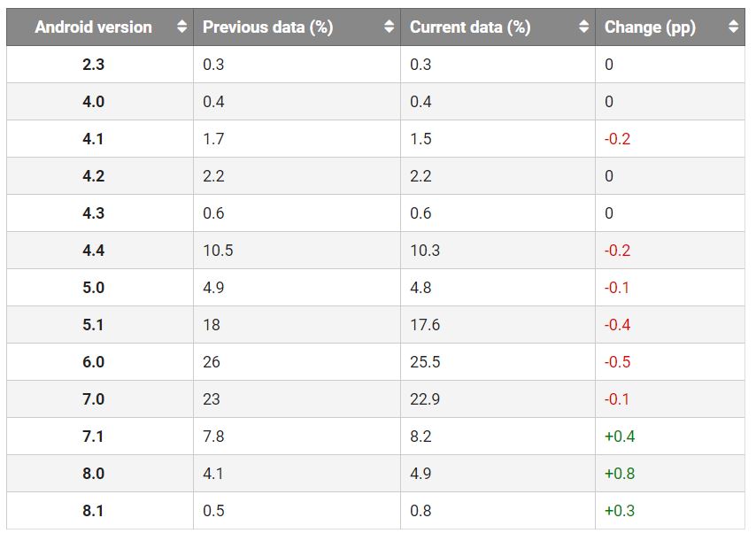Select the -0.5 change value
Image resolution: width=756 pixels, height=541 pixels.
pyautogui.click(x=617, y=362)
